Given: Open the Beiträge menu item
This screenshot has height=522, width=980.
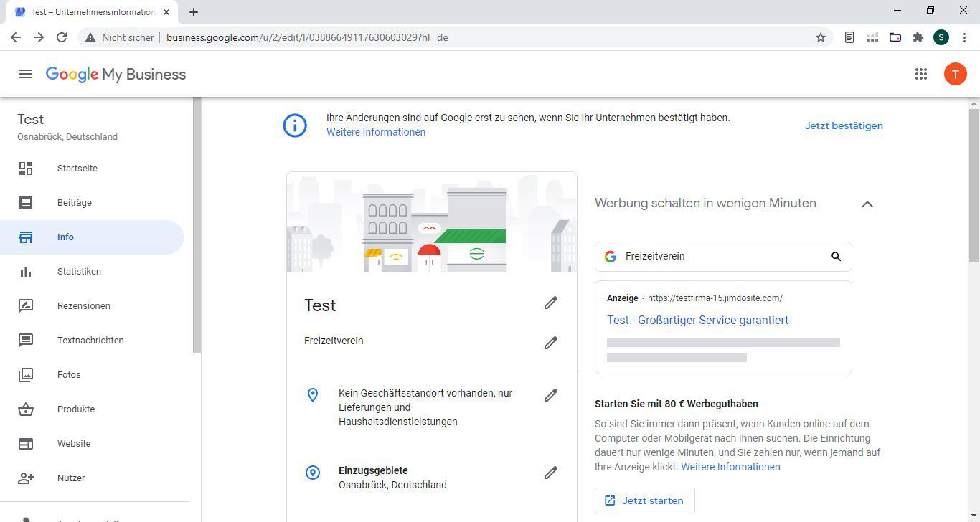Looking at the screenshot, I should click(92, 203).
